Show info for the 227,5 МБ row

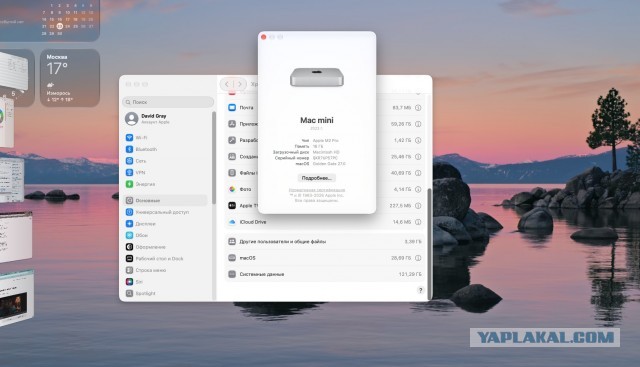[418, 206]
